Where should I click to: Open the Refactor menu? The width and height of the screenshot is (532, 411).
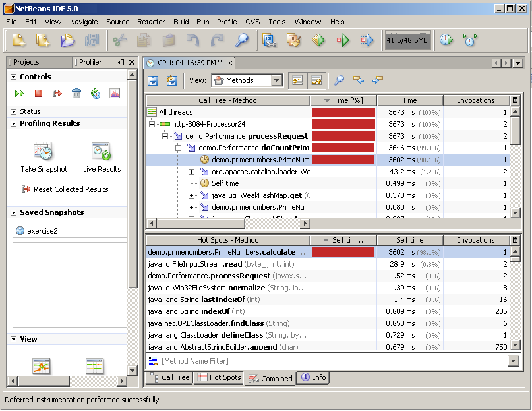coord(151,22)
